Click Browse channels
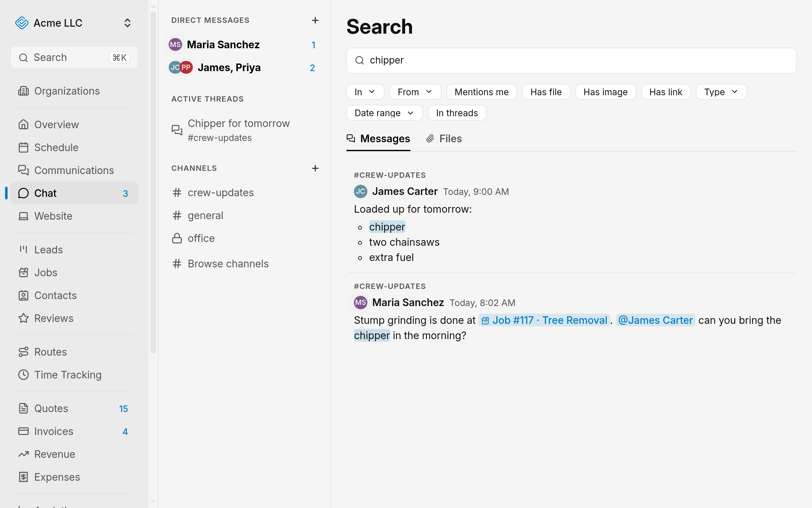The width and height of the screenshot is (812, 508). point(245,264)
